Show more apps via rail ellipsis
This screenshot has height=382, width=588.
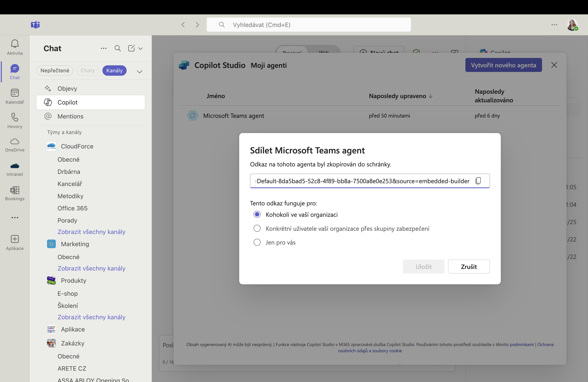[15, 218]
